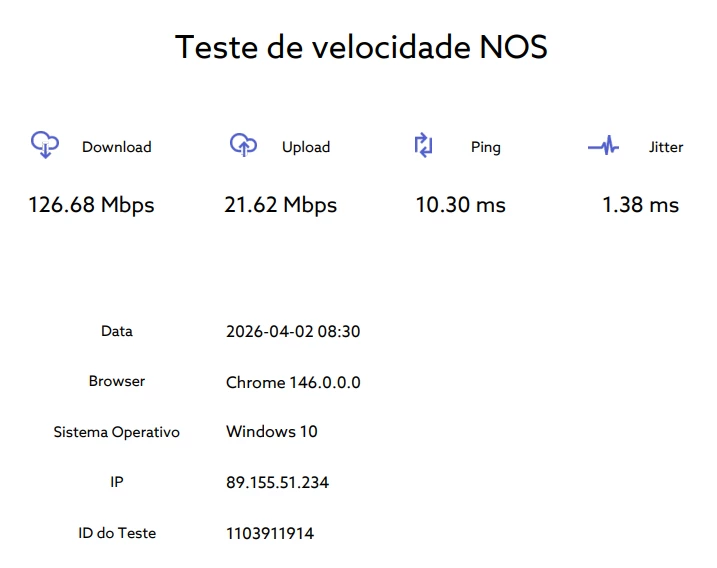Click the ID do Teste label

click(x=116, y=533)
